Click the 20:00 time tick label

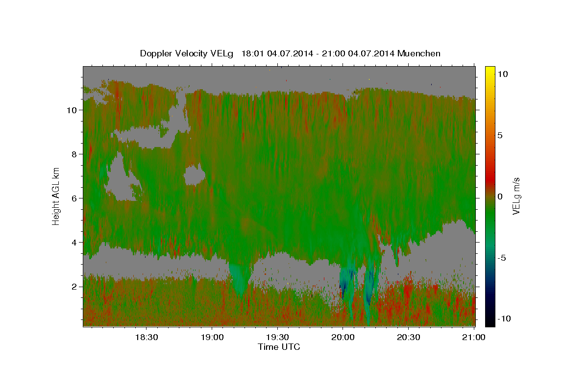[343, 337]
